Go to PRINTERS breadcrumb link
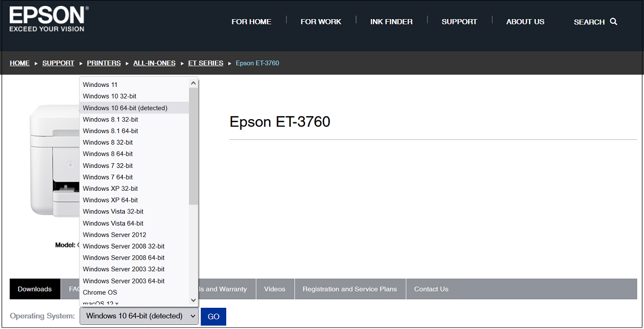The image size is (644, 329). (x=104, y=63)
